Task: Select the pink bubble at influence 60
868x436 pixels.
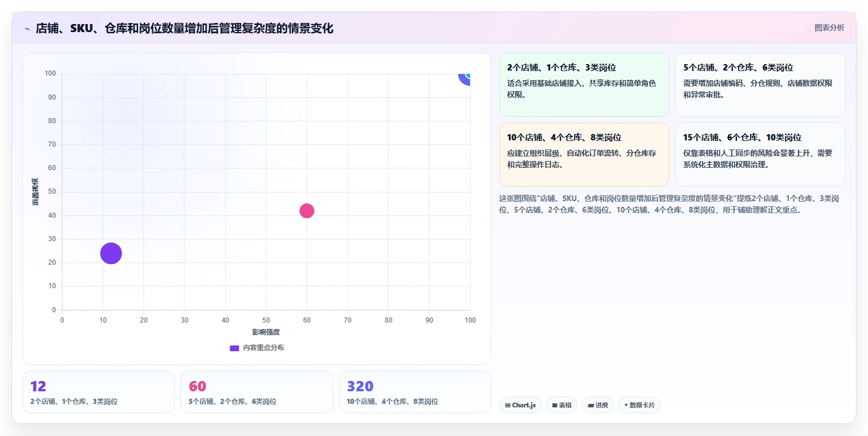Action: click(x=307, y=211)
